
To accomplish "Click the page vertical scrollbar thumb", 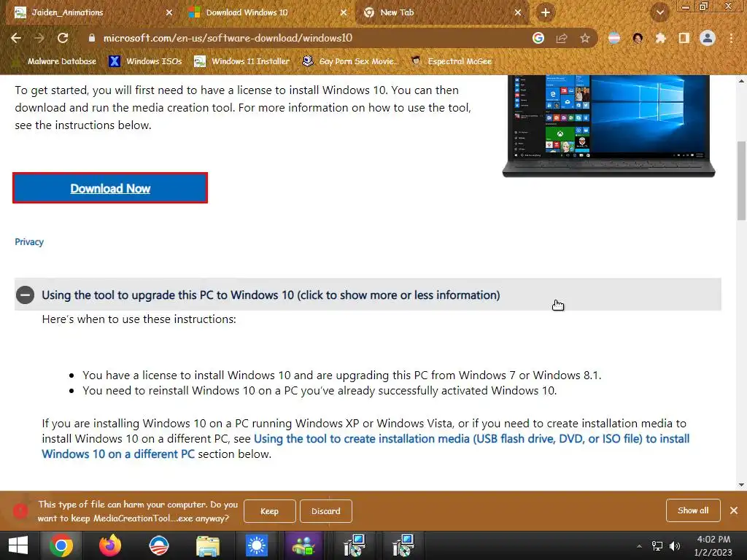I will pos(741,181).
